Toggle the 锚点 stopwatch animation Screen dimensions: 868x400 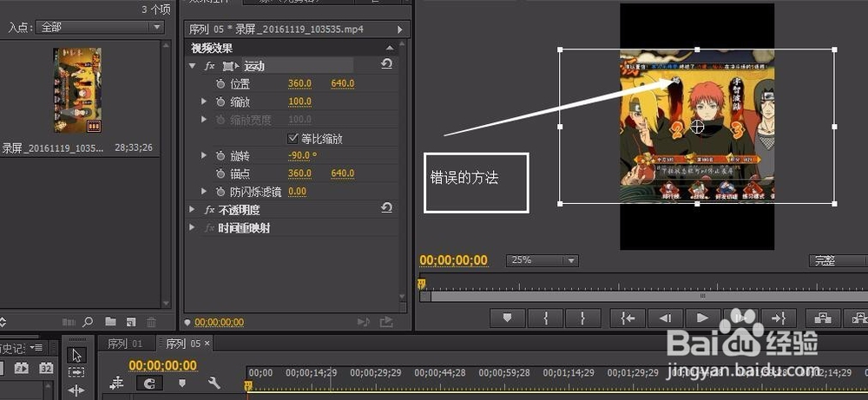coord(220,174)
